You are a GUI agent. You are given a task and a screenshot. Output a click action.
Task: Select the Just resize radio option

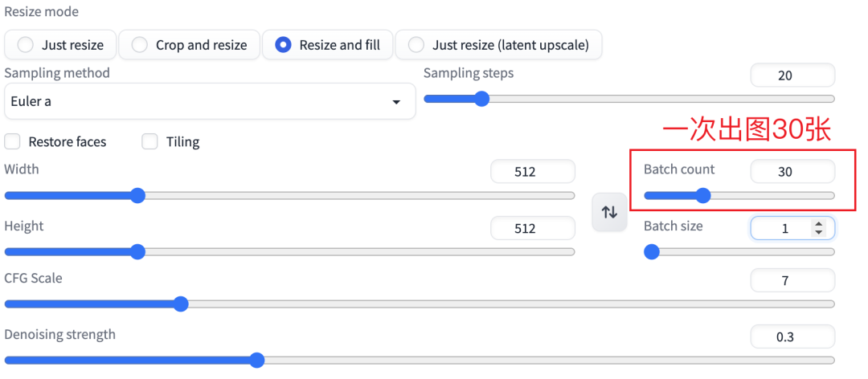26,45
